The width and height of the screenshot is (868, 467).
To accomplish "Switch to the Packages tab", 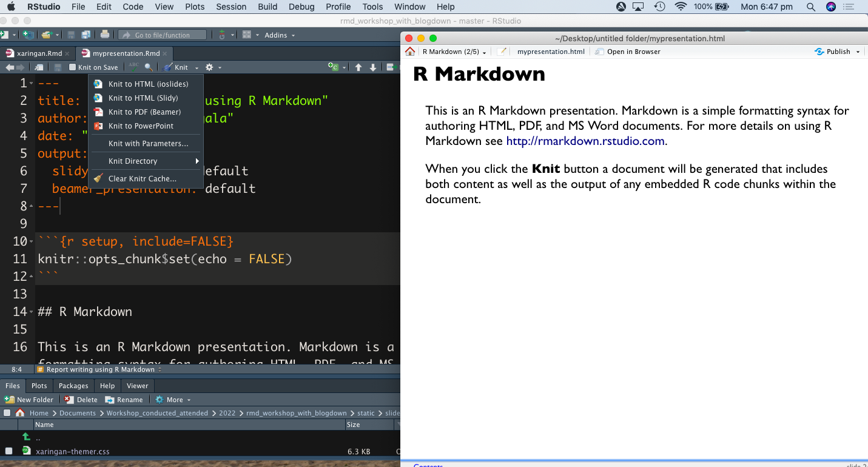I will pos(73,386).
